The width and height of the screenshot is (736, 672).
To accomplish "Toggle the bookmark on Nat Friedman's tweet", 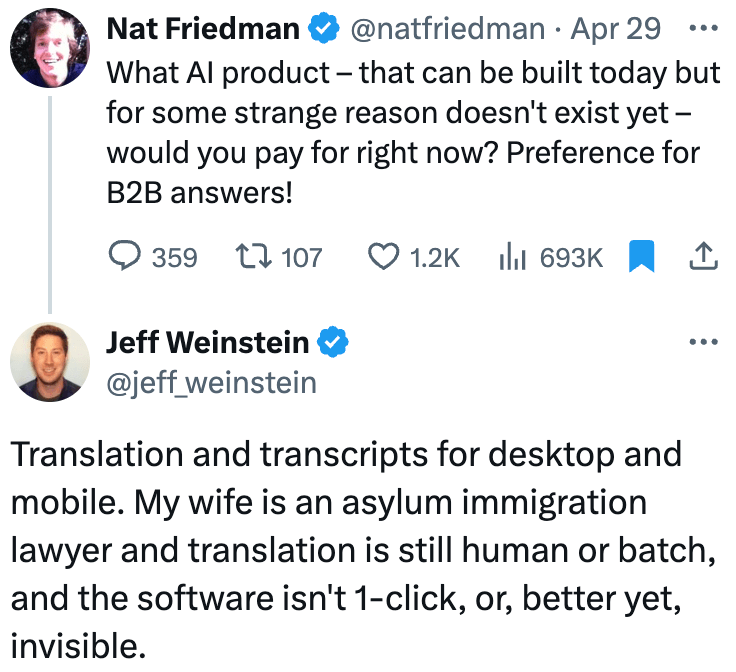I will [641, 257].
